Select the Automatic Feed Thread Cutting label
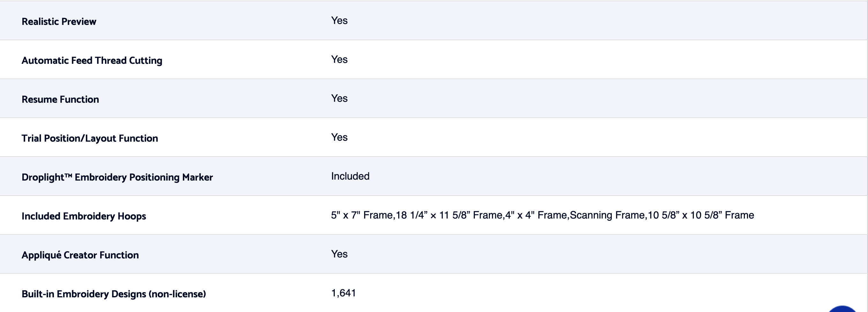The height and width of the screenshot is (312, 868). pos(92,61)
